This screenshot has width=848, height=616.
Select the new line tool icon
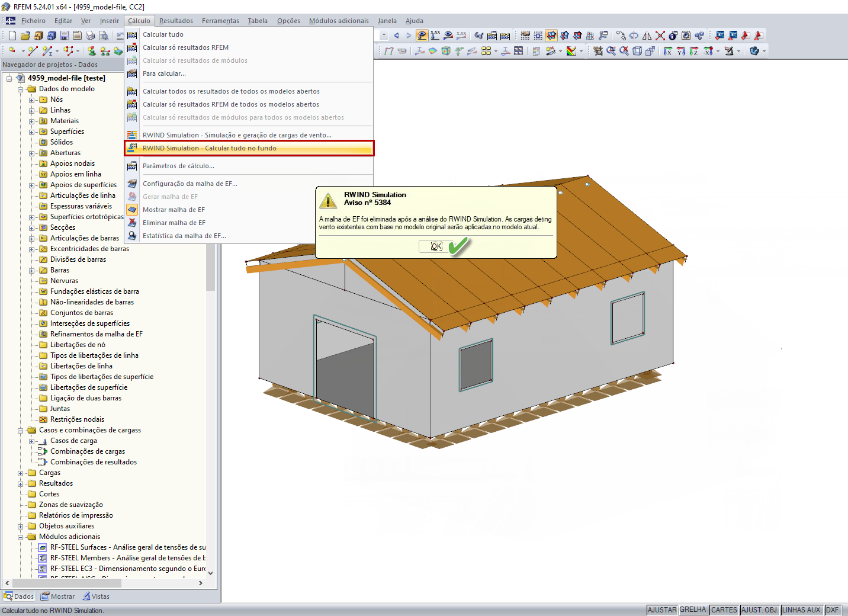pos(33,51)
